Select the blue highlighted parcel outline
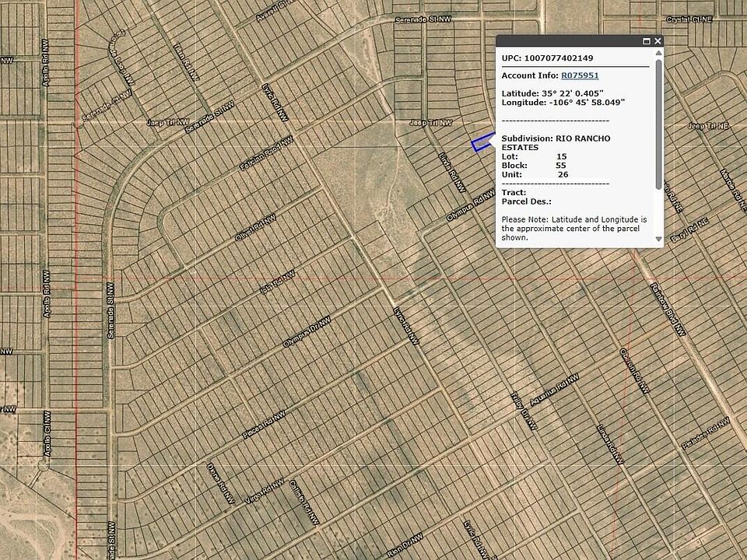 pos(482,142)
